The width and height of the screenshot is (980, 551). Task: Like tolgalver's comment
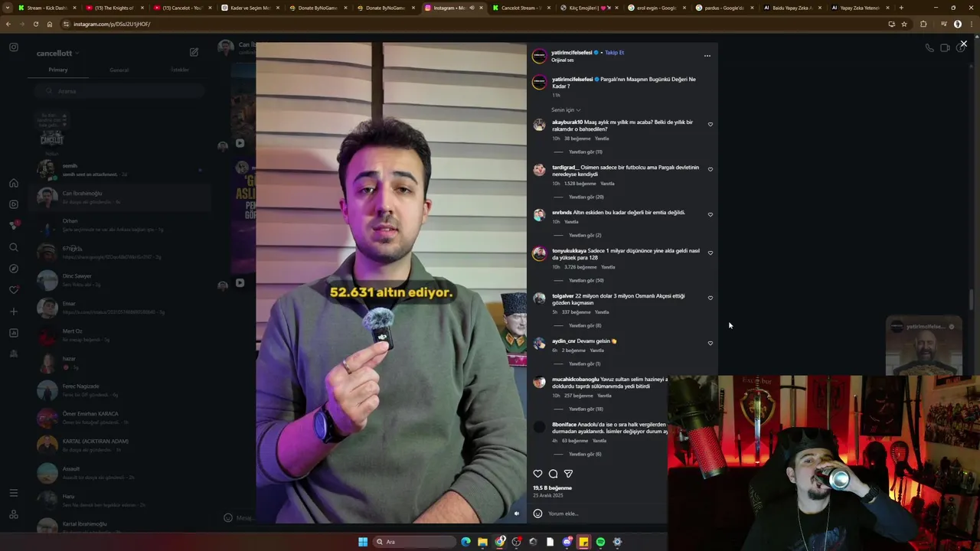(x=710, y=298)
